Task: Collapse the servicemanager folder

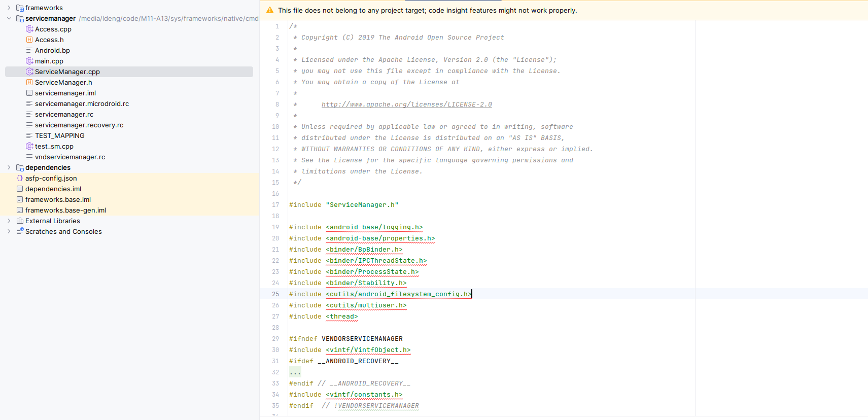Action: coord(9,18)
